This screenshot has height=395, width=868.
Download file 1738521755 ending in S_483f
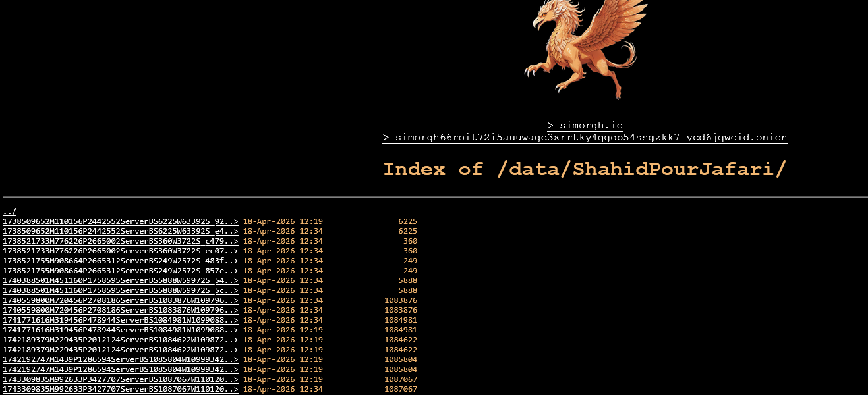coord(120,261)
